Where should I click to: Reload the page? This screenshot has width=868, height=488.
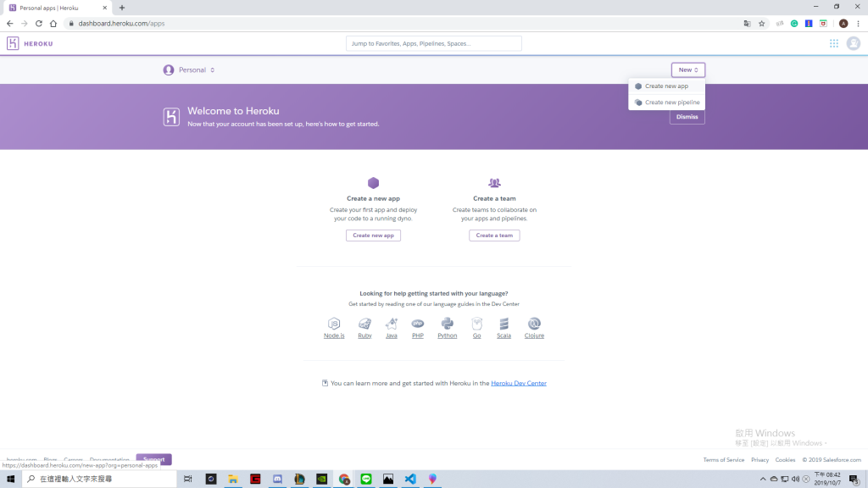[39, 23]
